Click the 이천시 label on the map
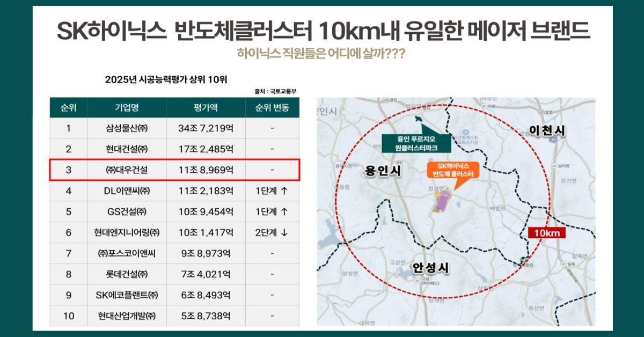644x337 pixels. (x=548, y=130)
